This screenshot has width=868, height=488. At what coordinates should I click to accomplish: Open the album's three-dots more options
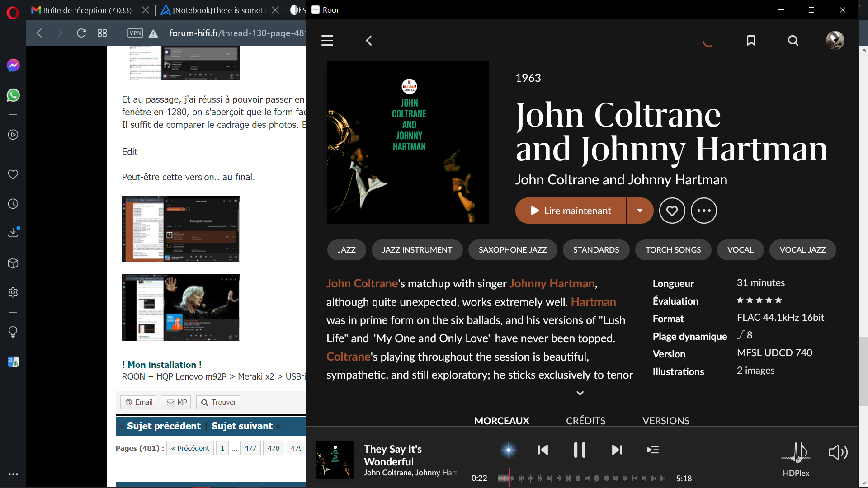[x=704, y=211]
